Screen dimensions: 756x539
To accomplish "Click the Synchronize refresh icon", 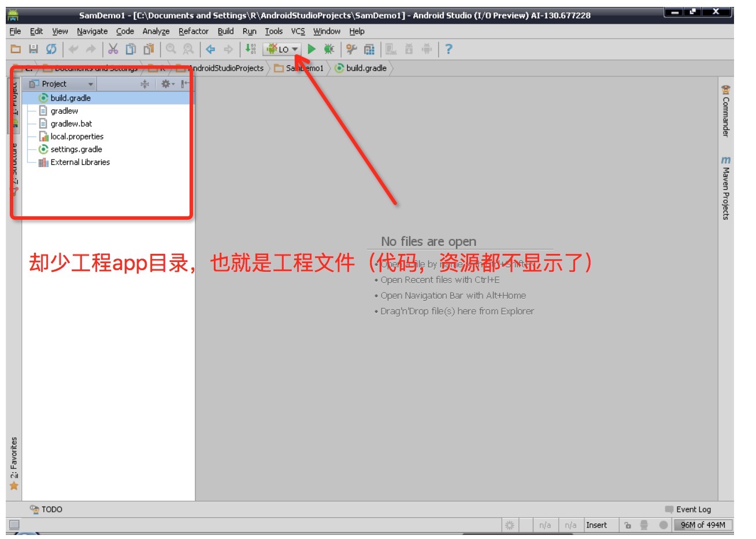I will point(51,49).
